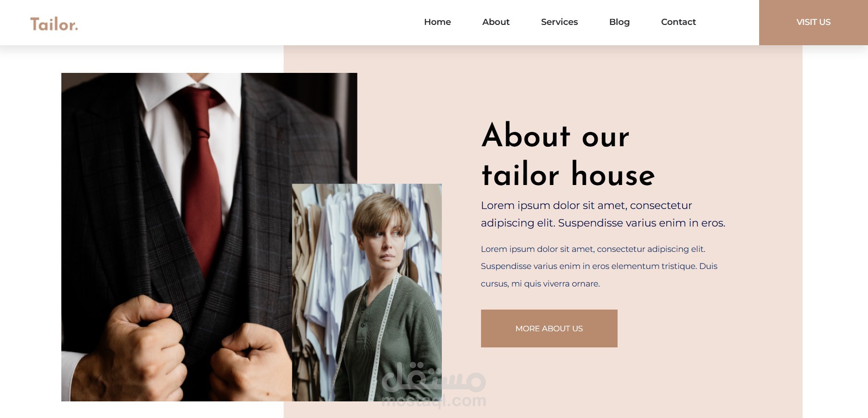Screen dimensions: 868x418
Task: Click the Tailor. logo in the header
Action: point(54,24)
